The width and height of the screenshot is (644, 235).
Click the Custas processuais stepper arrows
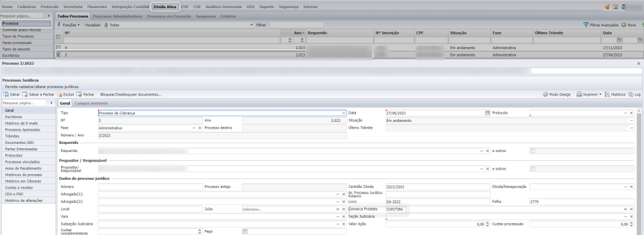631,224
